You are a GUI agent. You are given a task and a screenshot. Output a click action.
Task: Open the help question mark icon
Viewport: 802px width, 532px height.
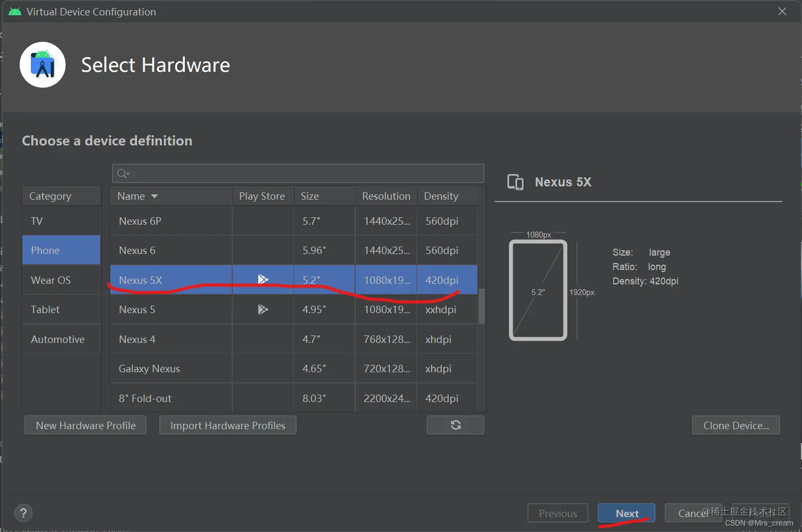coord(23,513)
